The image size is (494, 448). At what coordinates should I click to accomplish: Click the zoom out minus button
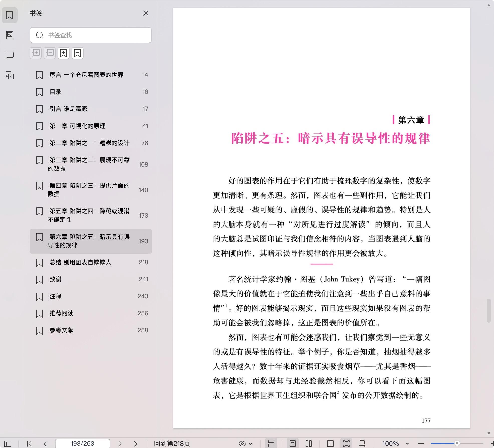(421, 444)
